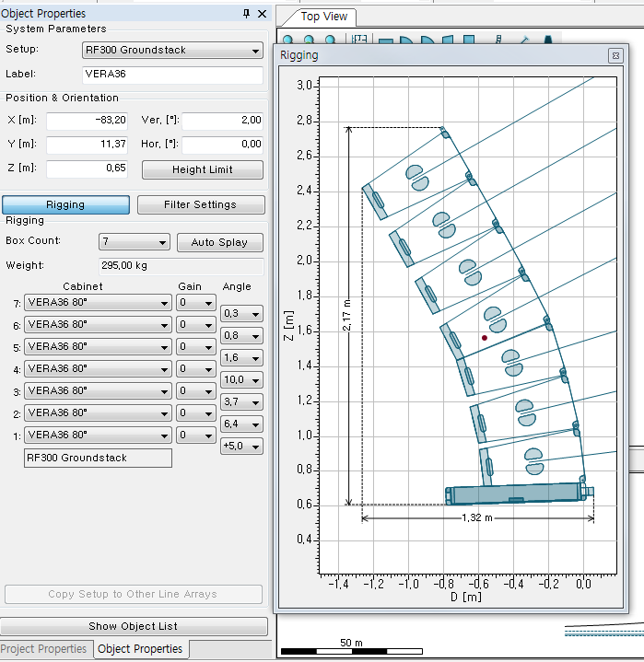Open cabinet 3 type dropdown
The width and height of the screenshot is (644, 662).
(98, 391)
